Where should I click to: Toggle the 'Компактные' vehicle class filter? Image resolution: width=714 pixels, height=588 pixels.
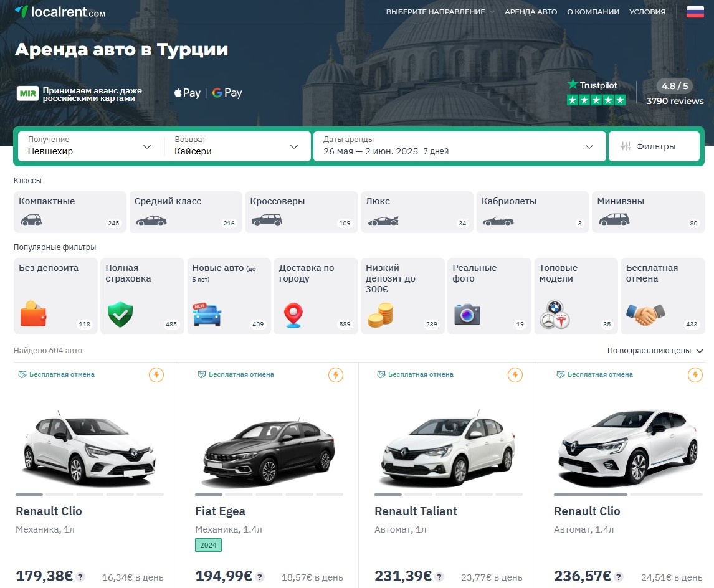coord(69,211)
